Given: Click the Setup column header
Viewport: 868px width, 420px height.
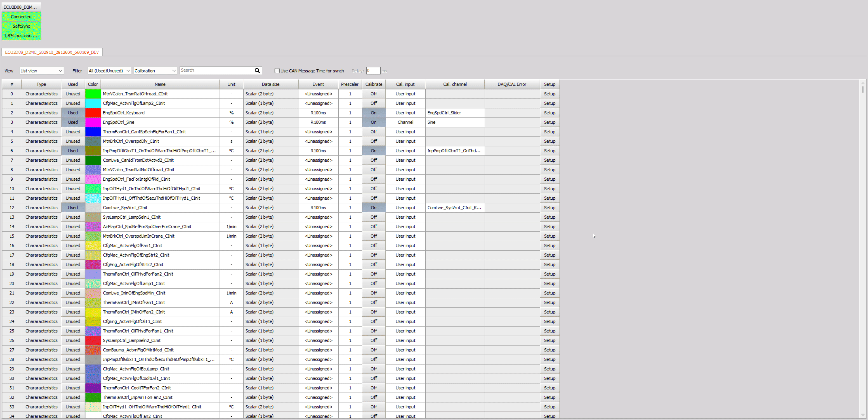Looking at the screenshot, I should point(549,84).
